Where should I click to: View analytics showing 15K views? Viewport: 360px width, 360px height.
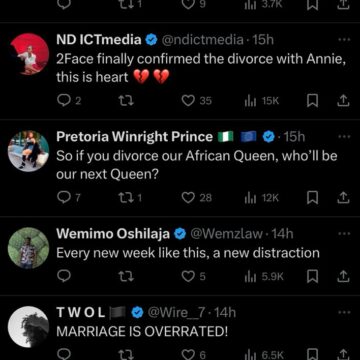click(261, 101)
